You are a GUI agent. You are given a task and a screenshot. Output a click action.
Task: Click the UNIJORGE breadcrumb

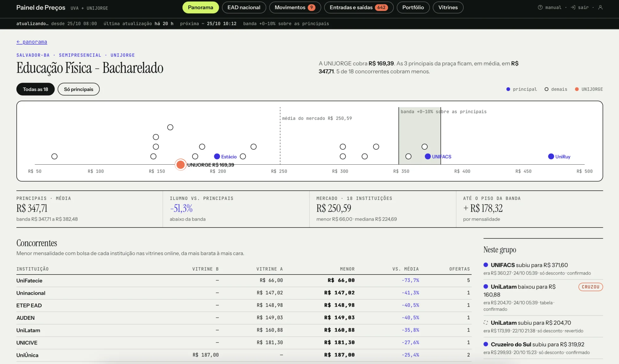(x=123, y=55)
